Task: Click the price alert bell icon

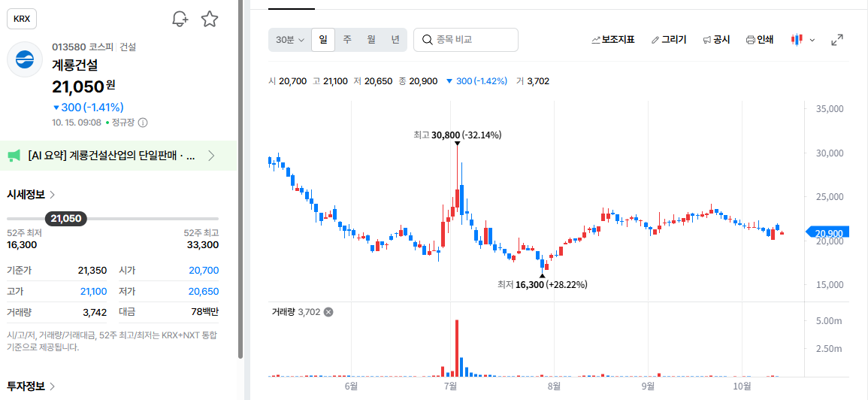Action: point(180,20)
